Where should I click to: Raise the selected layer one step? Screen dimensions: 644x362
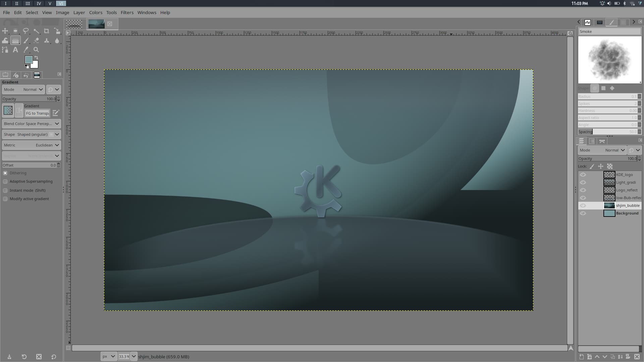point(597,357)
